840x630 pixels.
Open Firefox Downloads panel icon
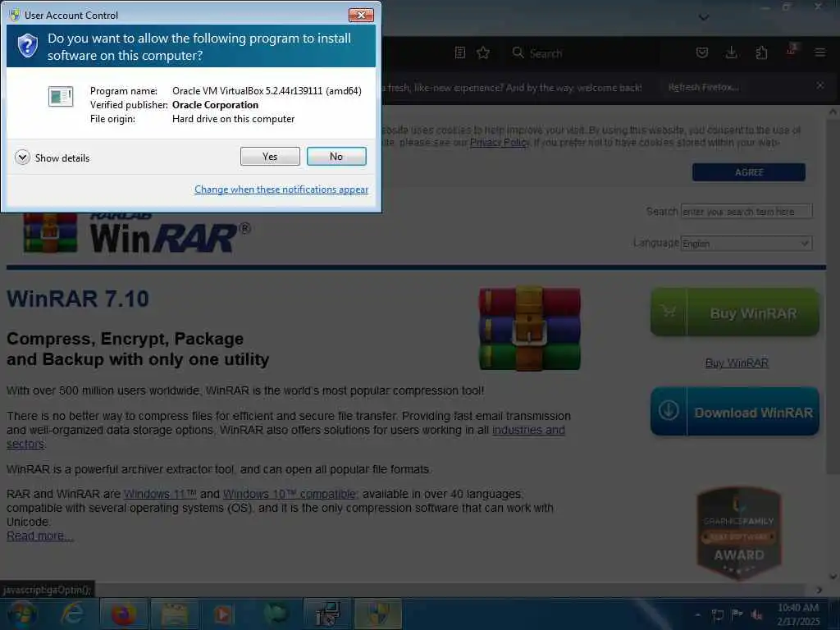tap(731, 52)
